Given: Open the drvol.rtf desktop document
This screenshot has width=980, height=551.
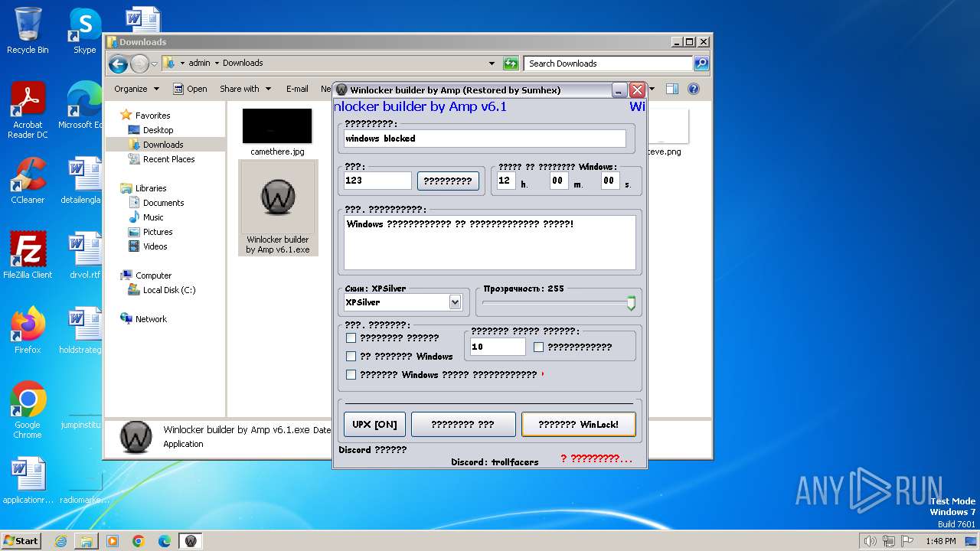Looking at the screenshot, I should [x=84, y=256].
